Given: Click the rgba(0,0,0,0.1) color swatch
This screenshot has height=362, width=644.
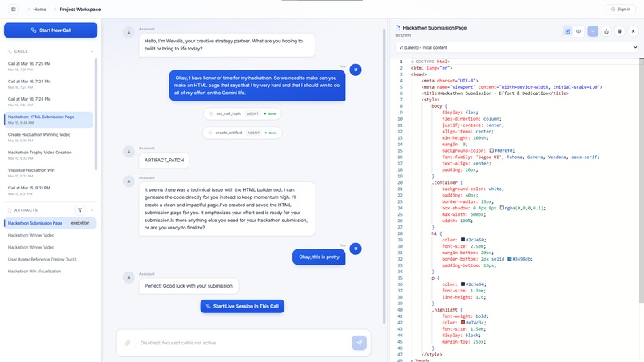Looking at the screenshot, I should 502,208.
